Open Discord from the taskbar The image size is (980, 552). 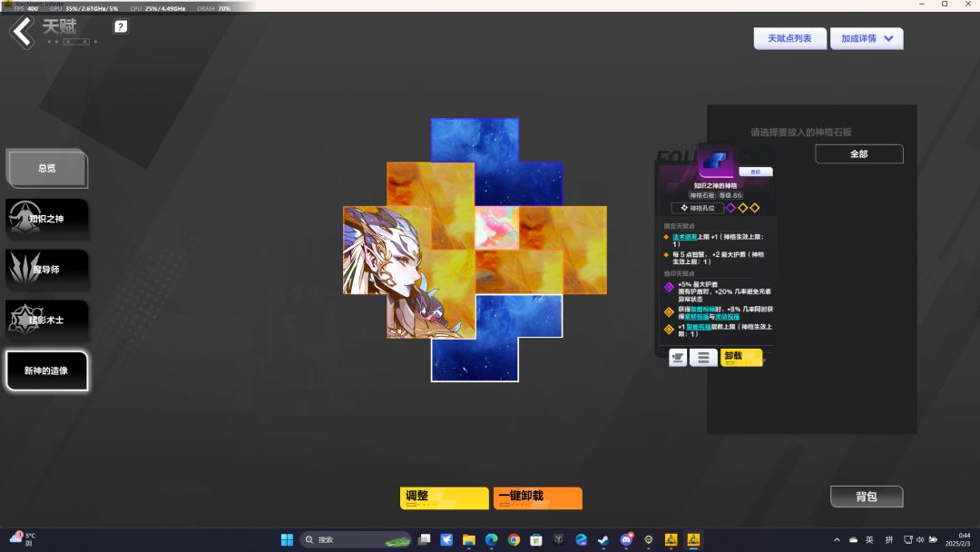point(625,539)
